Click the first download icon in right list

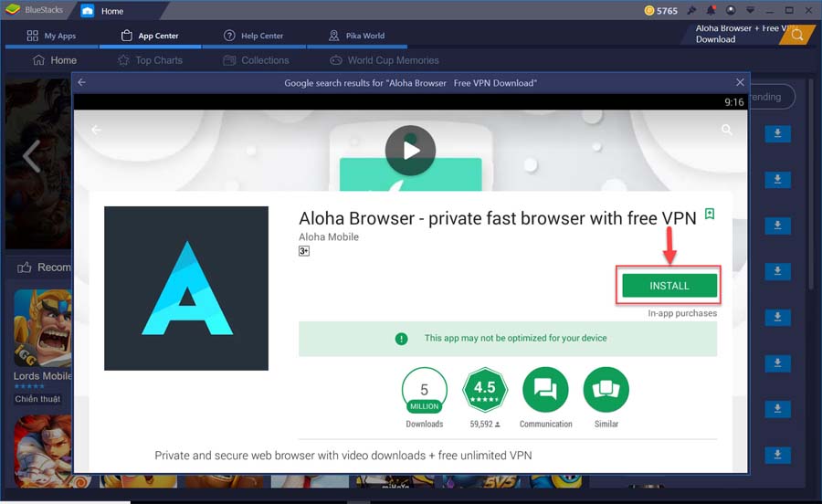point(777,133)
